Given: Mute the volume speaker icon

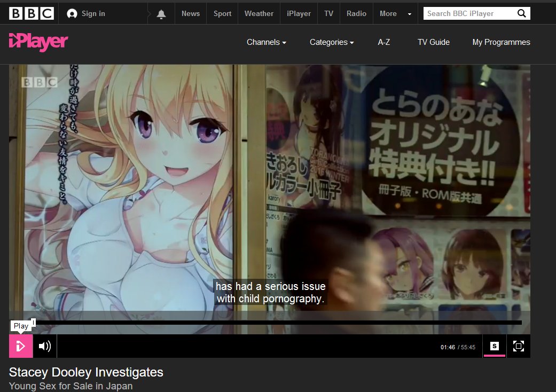Looking at the screenshot, I should pyautogui.click(x=45, y=346).
